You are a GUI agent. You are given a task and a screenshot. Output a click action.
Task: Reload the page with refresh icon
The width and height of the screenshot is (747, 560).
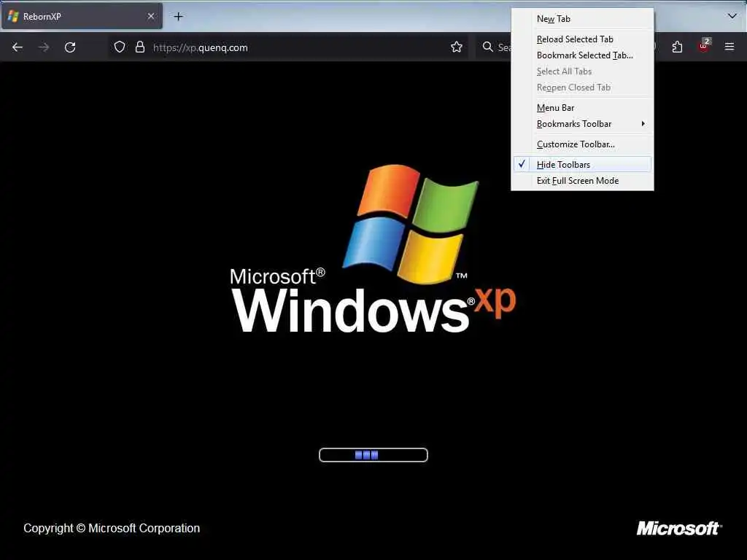[x=70, y=47]
